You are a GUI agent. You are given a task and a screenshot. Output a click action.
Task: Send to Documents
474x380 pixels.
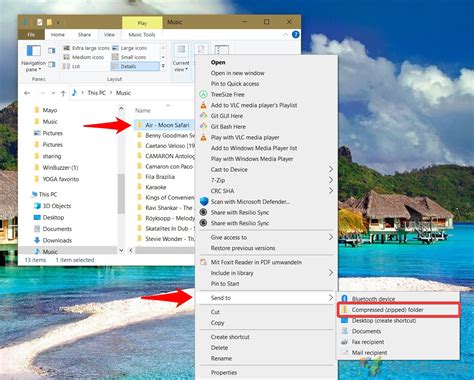point(366,331)
